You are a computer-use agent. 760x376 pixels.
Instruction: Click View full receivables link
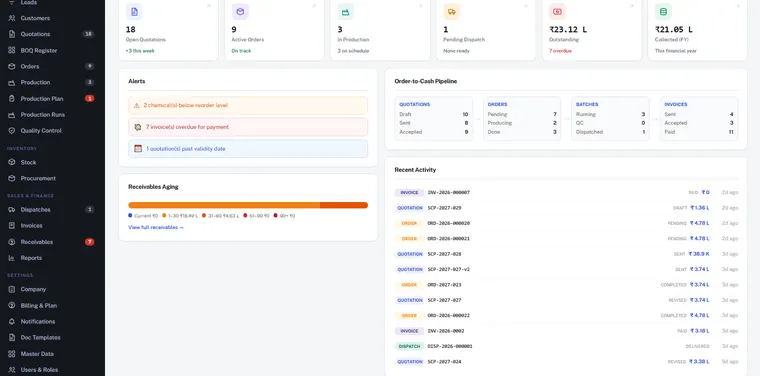tap(156, 227)
